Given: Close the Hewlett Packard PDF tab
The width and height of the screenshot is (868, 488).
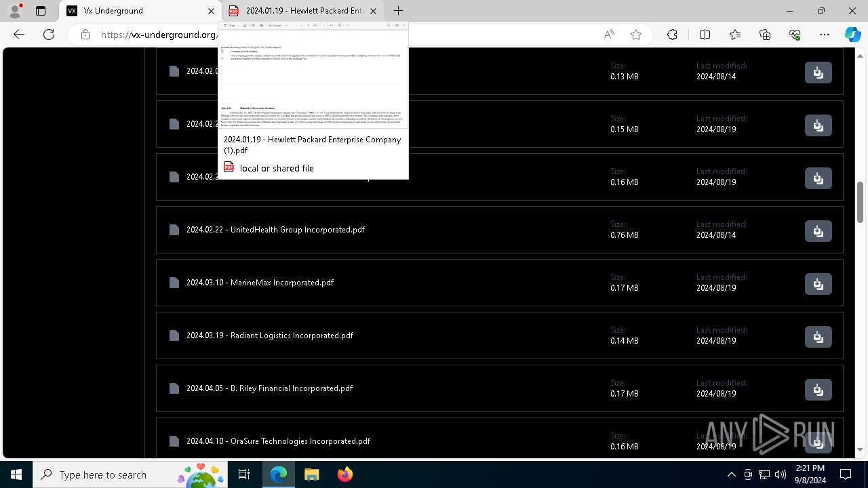Looking at the screenshot, I should pyautogui.click(x=373, y=11).
